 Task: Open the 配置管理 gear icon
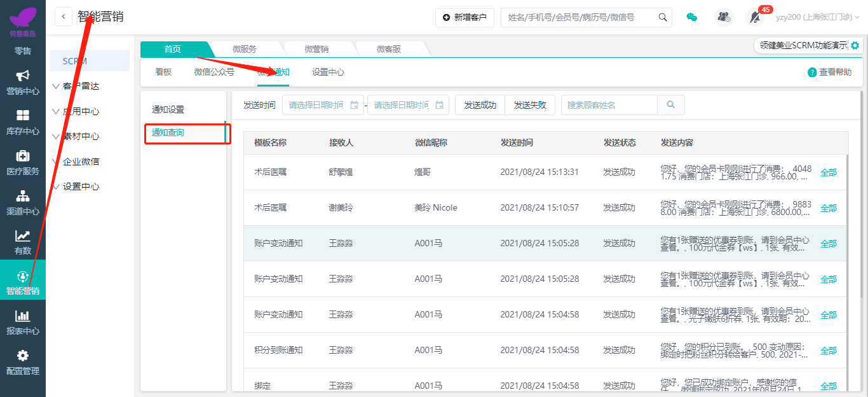[23, 356]
